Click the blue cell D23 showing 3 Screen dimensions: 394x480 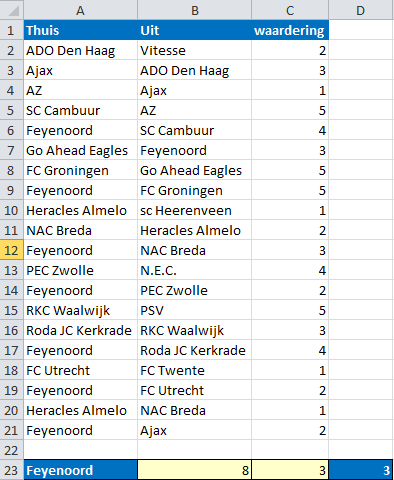coord(361,470)
